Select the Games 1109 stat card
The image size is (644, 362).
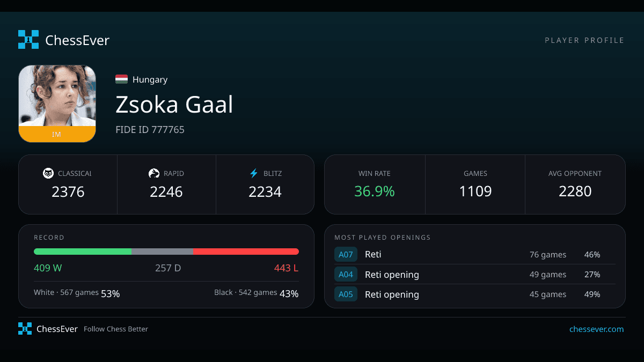tap(475, 184)
